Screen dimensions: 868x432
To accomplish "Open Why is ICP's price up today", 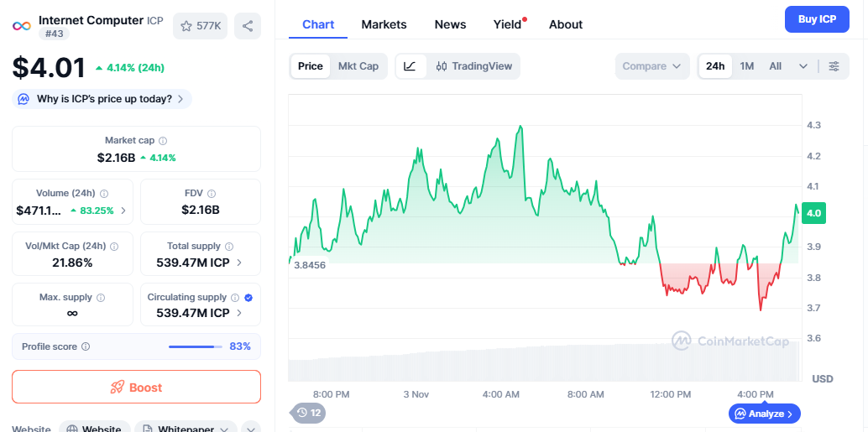I will tap(102, 99).
